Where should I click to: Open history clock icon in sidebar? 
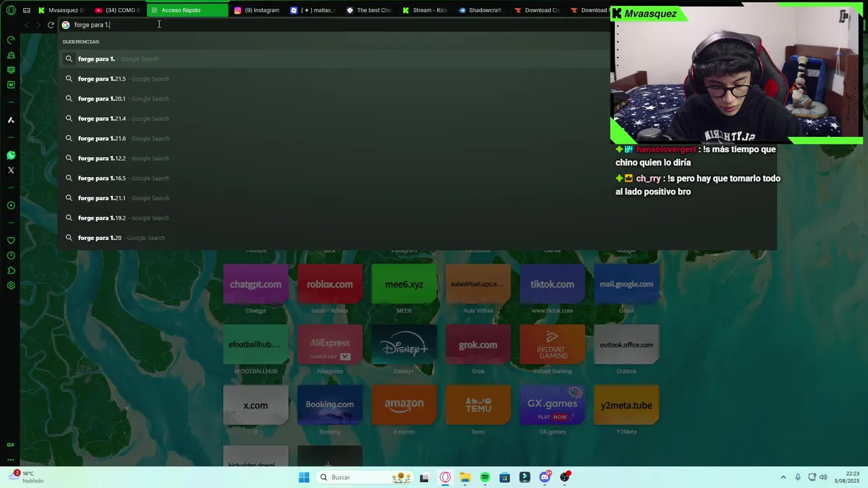click(11, 256)
